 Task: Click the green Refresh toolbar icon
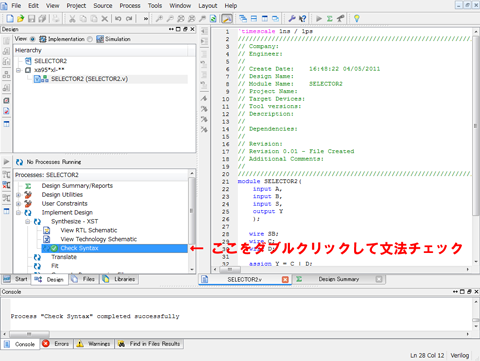(x=213, y=19)
